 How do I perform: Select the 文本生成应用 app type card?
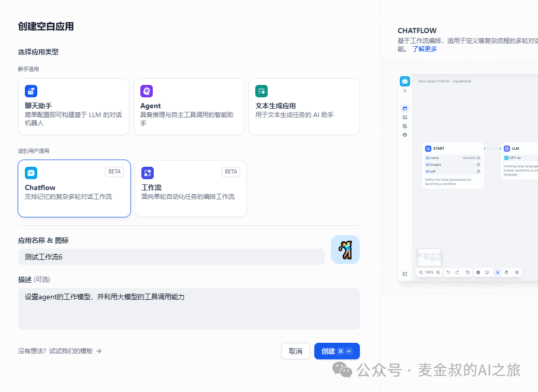coord(304,106)
